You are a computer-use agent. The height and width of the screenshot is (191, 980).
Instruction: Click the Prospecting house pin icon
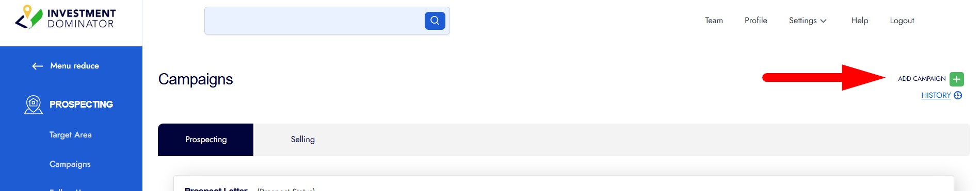click(x=34, y=105)
